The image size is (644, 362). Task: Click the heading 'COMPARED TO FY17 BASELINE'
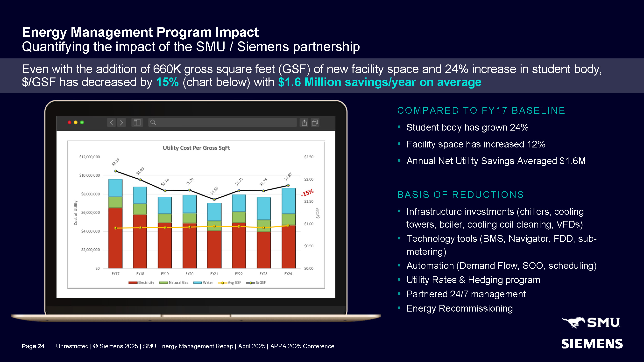[x=481, y=111]
